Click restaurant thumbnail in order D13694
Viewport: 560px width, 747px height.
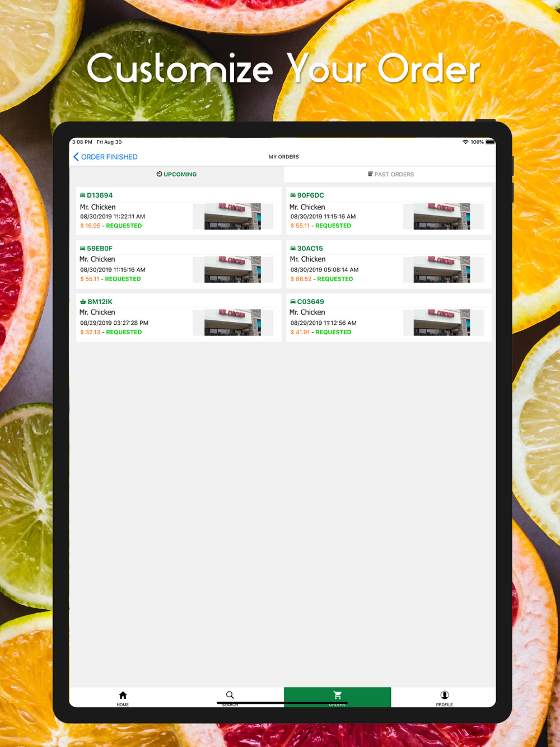click(x=232, y=216)
